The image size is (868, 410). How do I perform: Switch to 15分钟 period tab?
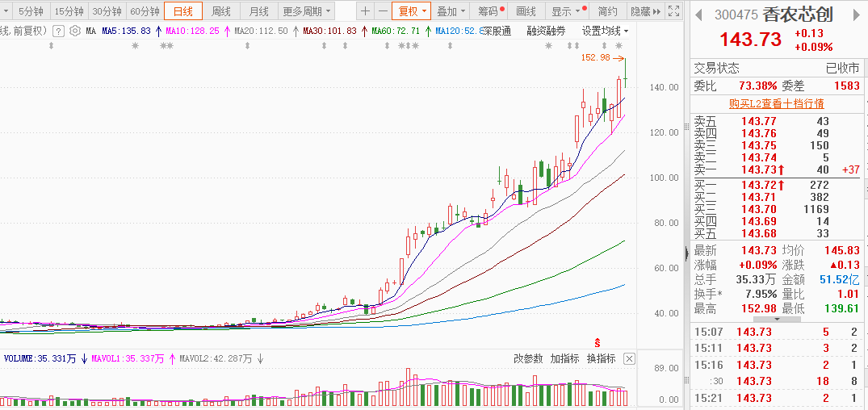click(69, 11)
